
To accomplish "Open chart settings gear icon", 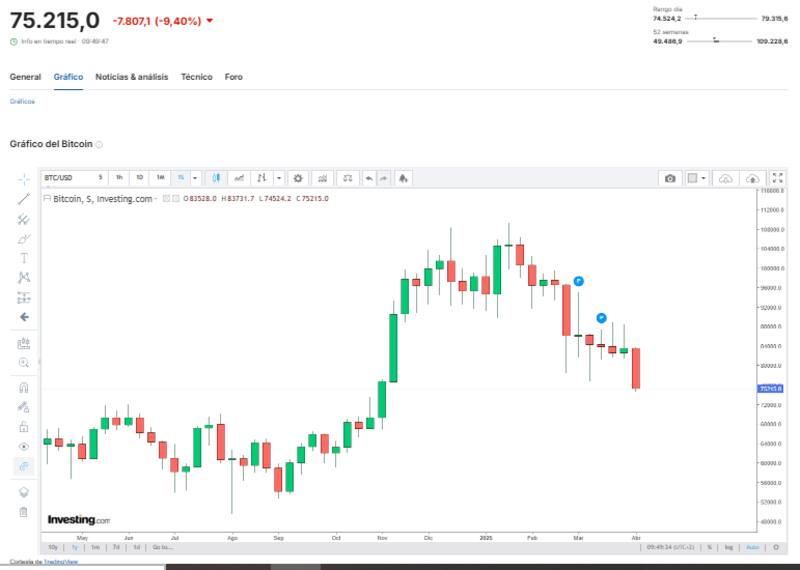I will [x=297, y=178].
